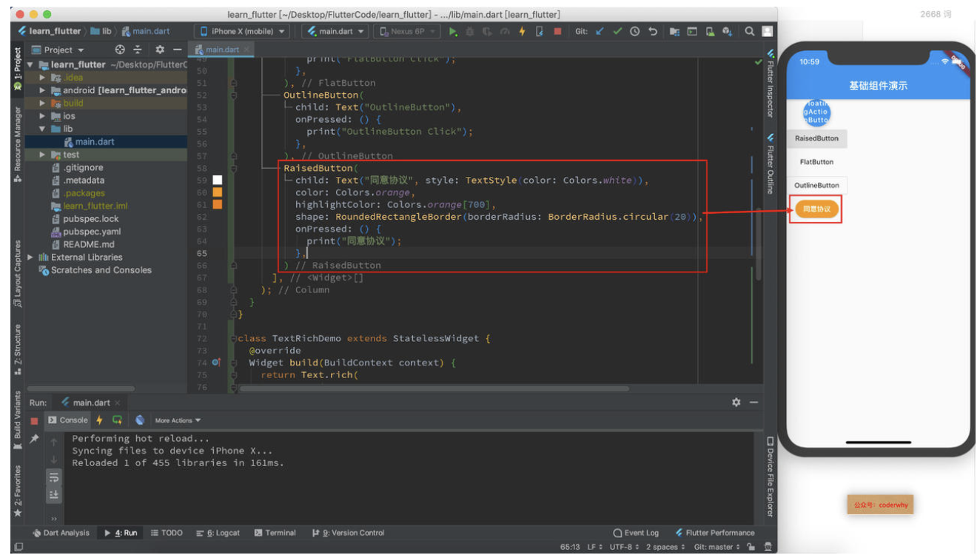Revert changes with Git rollback arrow
The width and height of the screenshot is (980, 555).
653,32
